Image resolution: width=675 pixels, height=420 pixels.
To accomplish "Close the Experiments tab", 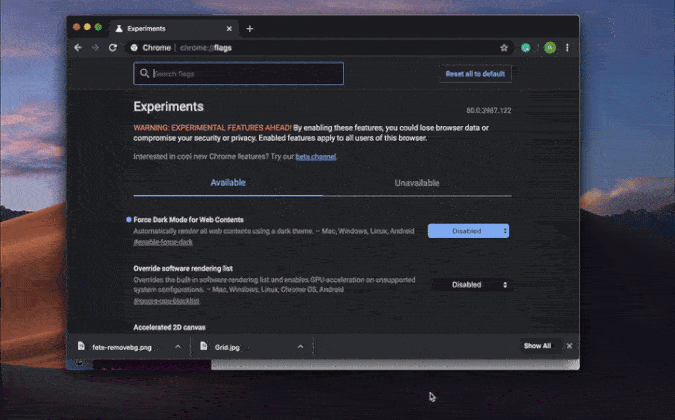I will [x=229, y=29].
